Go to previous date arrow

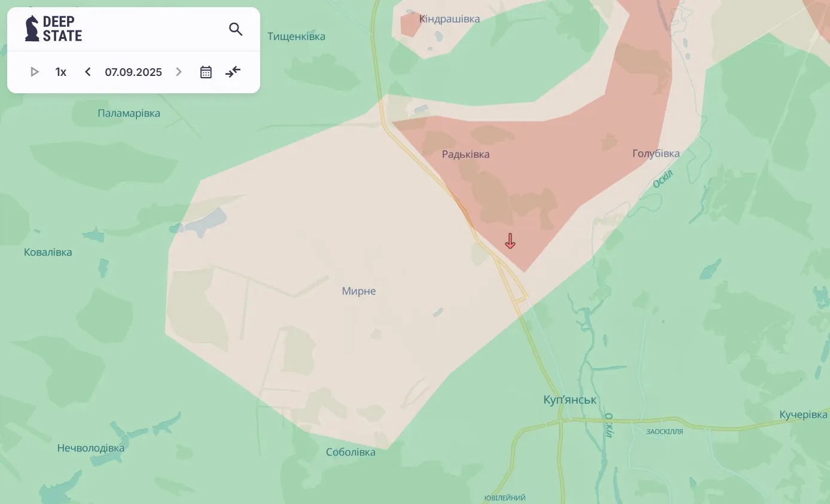(x=88, y=72)
